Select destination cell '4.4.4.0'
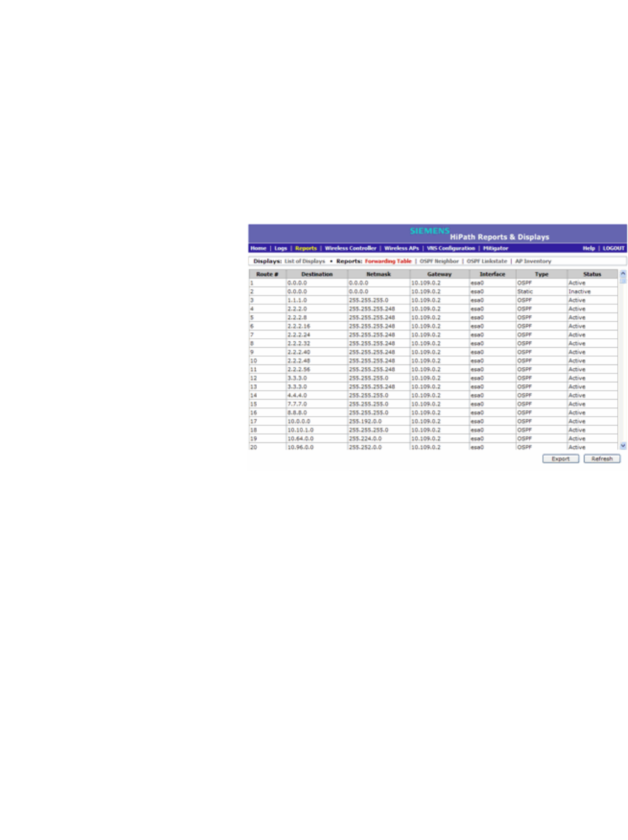Image resolution: width=628 pixels, height=840 pixels. tap(317, 396)
